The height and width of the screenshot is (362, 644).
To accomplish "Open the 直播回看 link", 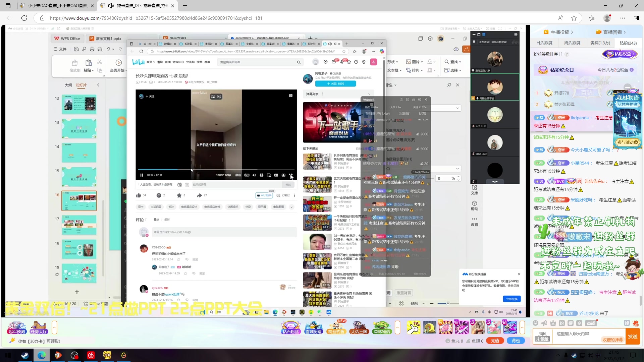I will (611, 32).
